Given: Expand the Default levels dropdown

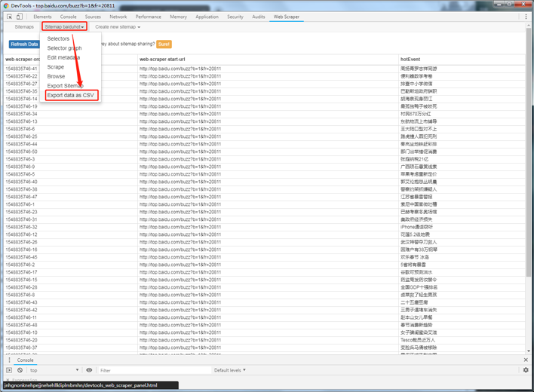Looking at the screenshot, I should click(x=230, y=370).
